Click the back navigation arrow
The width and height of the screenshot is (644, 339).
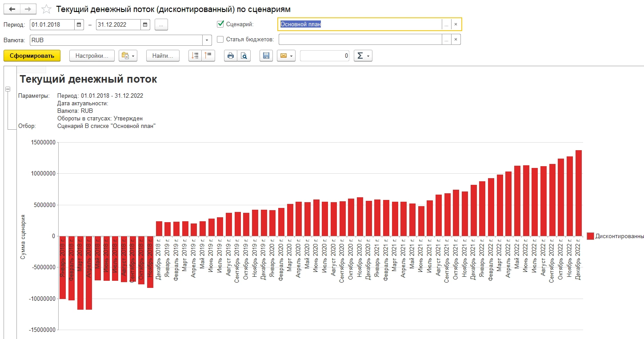[12, 9]
